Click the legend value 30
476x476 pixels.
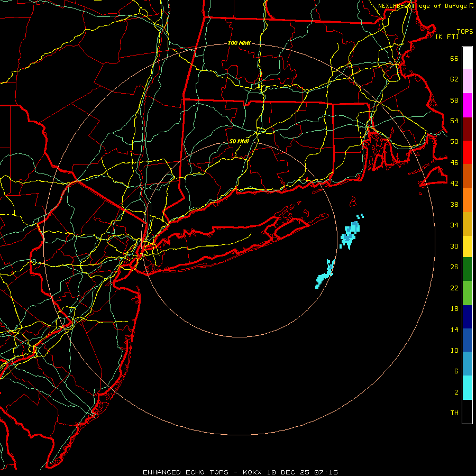pos(454,246)
